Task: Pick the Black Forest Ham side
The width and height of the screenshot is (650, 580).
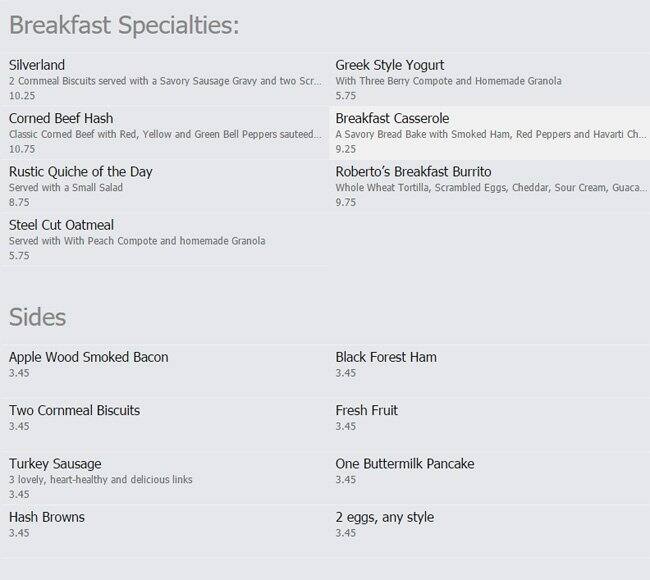Action: 386,357
